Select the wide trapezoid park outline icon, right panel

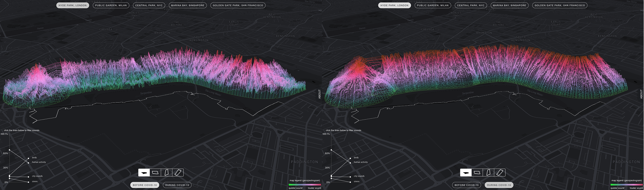point(477,173)
